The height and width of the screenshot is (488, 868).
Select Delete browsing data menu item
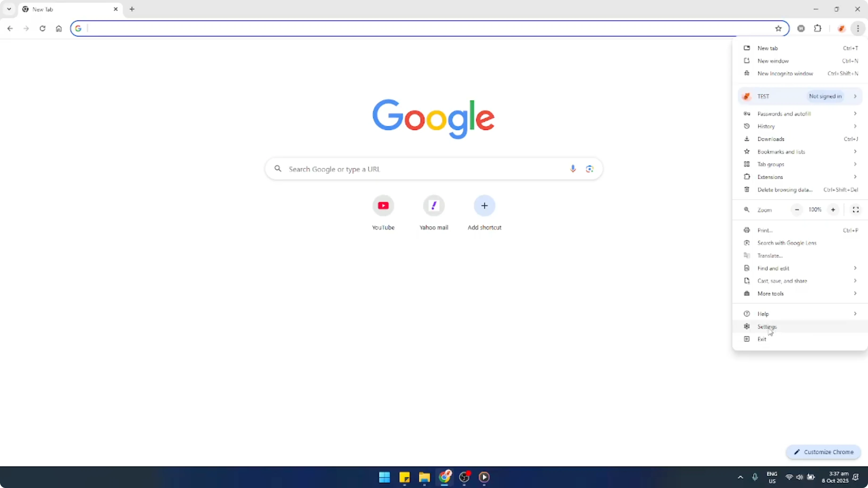(x=800, y=190)
